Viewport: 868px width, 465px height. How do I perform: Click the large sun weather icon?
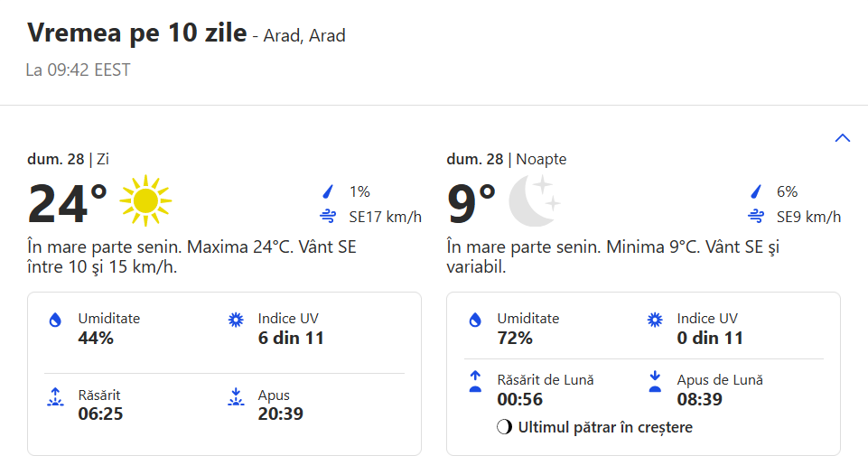[x=145, y=200]
